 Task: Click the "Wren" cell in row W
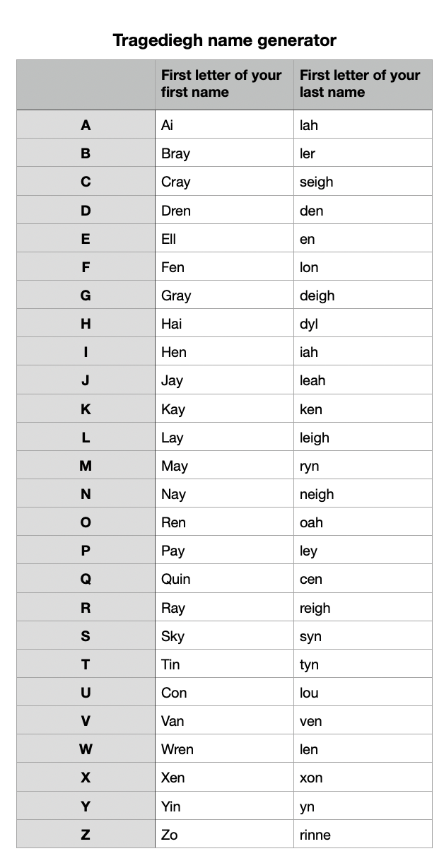pos(177,749)
